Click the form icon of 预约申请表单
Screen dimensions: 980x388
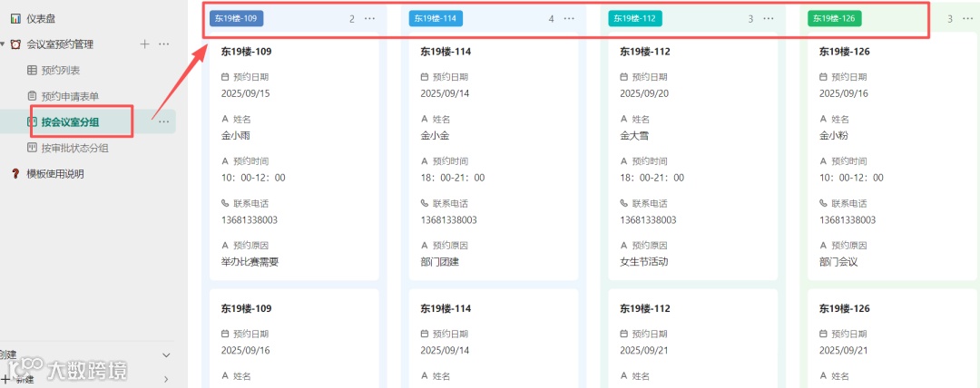32,96
